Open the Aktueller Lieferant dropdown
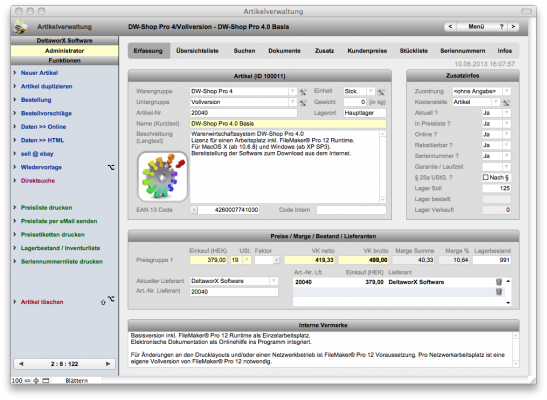Viewport: 547px width, 400px height. point(274,281)
